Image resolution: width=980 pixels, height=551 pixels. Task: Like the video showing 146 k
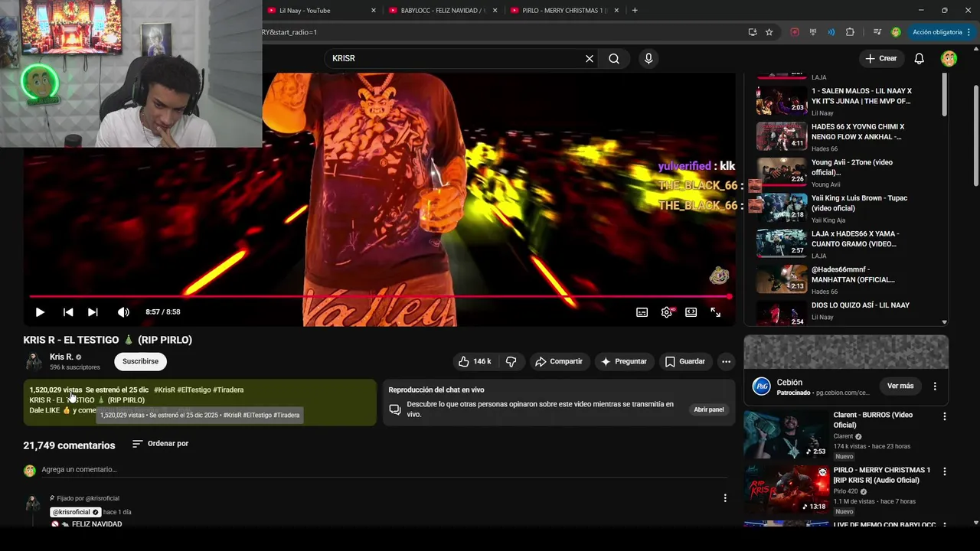pos(475,361)
